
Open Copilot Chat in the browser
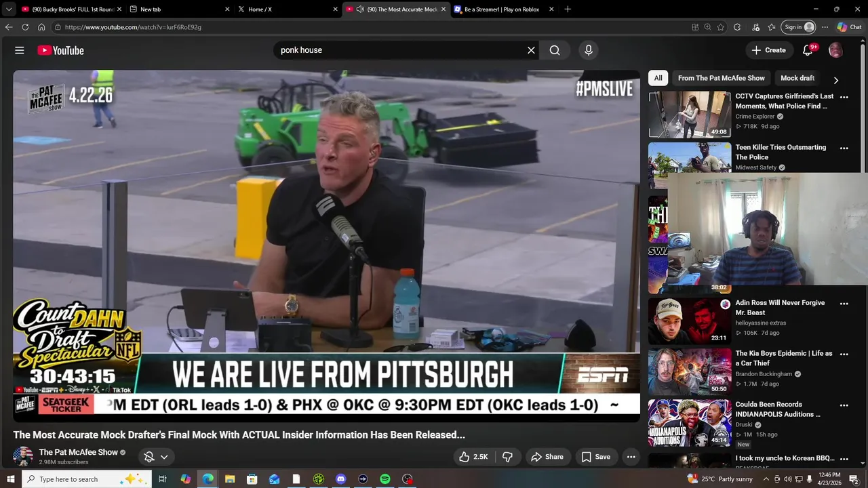coord(849,27)
